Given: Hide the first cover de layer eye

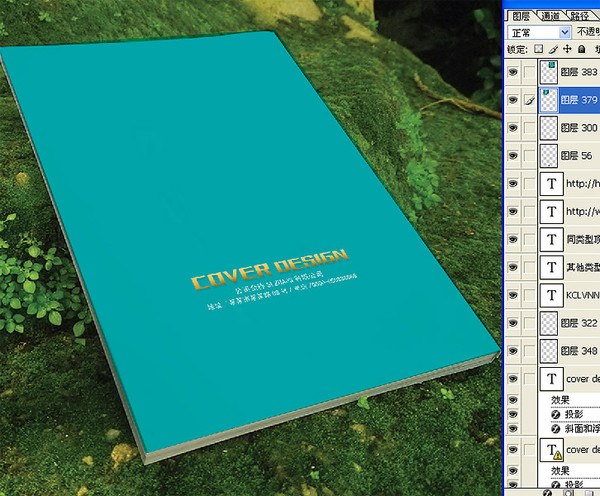Looking at the screenshot, I should click(x=513, y=379).
